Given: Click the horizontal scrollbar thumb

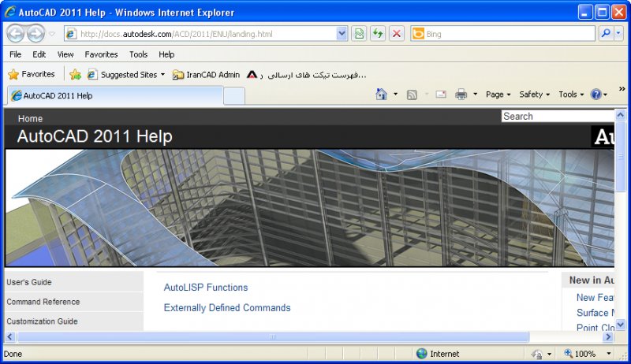Looking at the screenshot, I should [273, 336].
